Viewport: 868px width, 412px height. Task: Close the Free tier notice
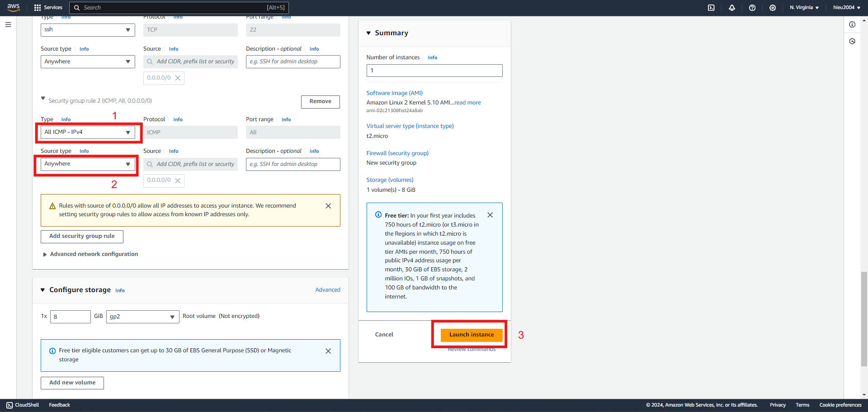pos(490,215)
